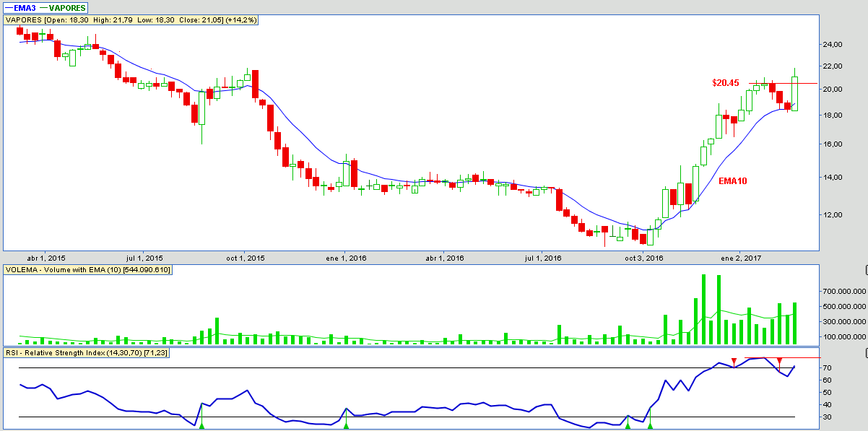This screenshot has height=431, width=868.
Task: Click the EMA3 legend entry
Action: coord(19,7)
